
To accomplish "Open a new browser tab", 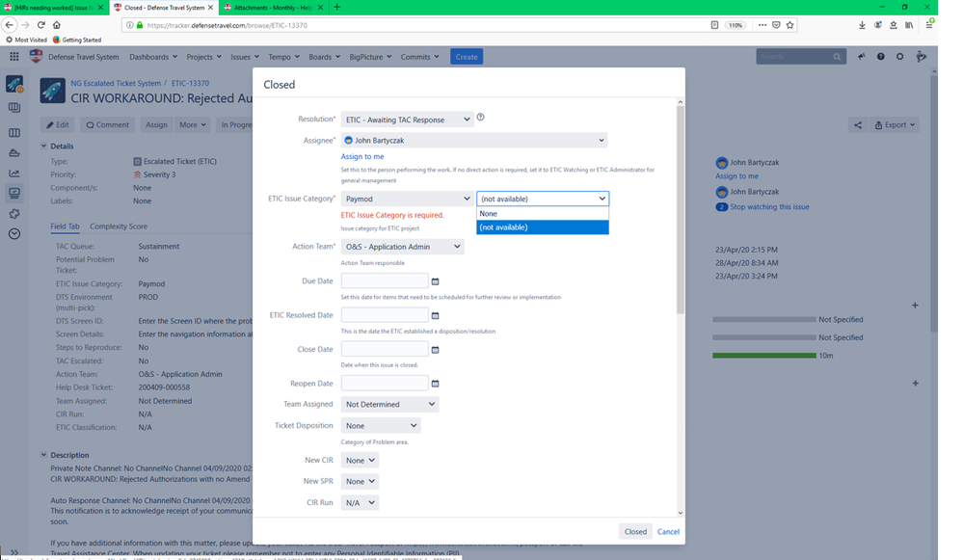I will [337, 8].
